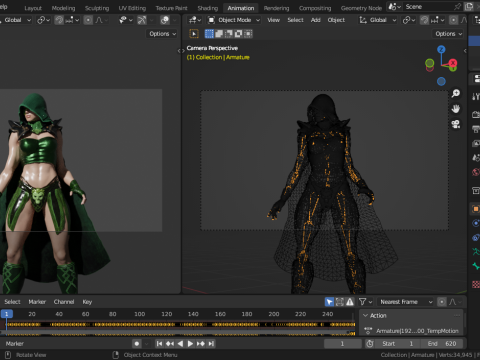Open the dope sheet filters funnel dropdown
Image resolution: width=480 pixels, height=360 pixels.
[365, 302]
